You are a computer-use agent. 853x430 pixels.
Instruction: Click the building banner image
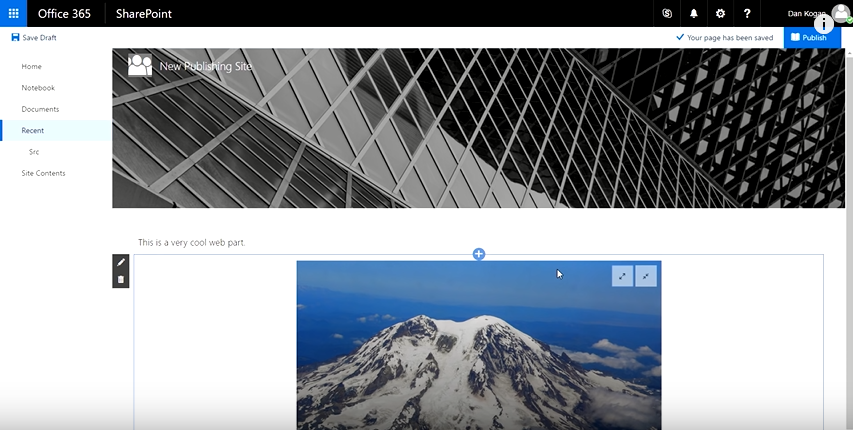tap(479, 128)
